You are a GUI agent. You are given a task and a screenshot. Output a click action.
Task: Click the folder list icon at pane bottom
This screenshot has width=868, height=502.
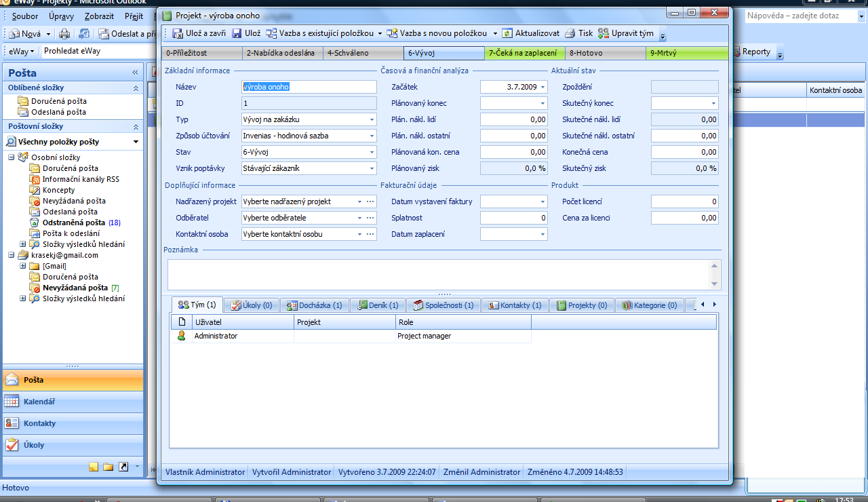108,467
